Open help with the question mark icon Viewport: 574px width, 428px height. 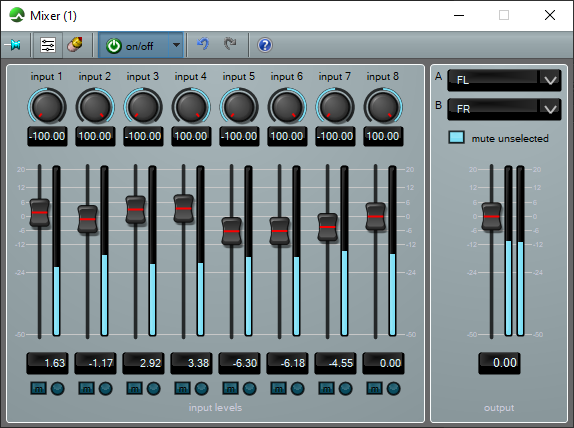[x=265, y=45]
